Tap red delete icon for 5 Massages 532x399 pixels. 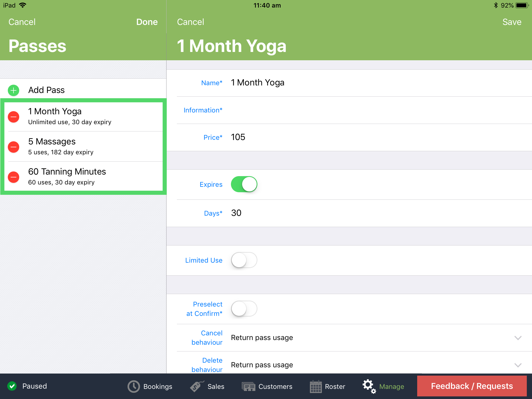14,147
